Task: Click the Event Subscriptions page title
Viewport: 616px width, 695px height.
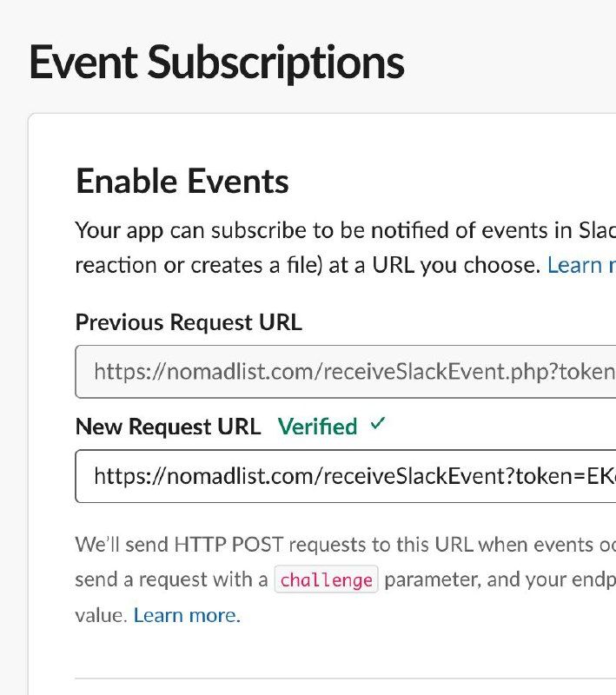Action: click(x=216, y=63)
